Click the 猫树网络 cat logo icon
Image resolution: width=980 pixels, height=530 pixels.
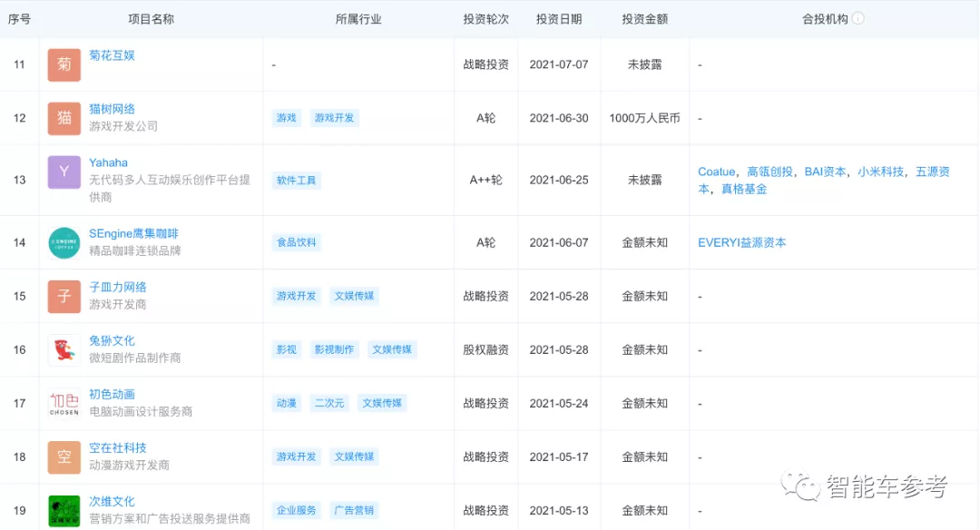pyautogui.click(x=63, y=118)
